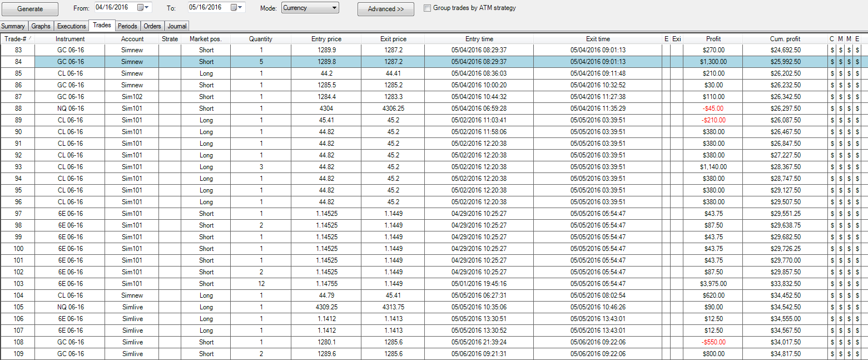Switch to the Orders tab
Image resolution: width=868 pixels, height=360 pixels.
[152, 26]
